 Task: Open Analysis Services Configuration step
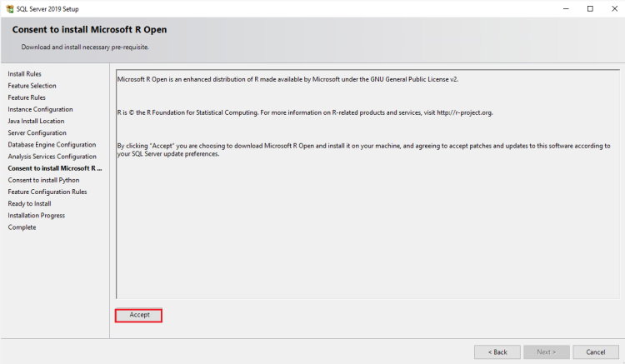[x=52, y=157]
